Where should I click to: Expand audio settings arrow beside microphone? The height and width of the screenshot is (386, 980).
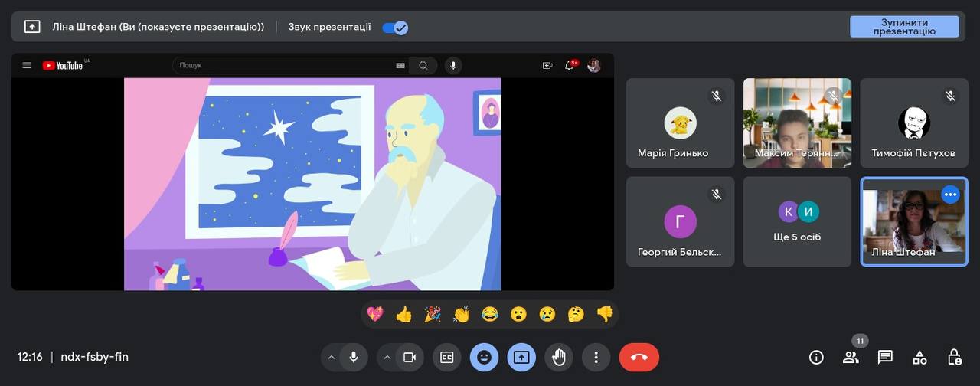click(x=331, y=357)
